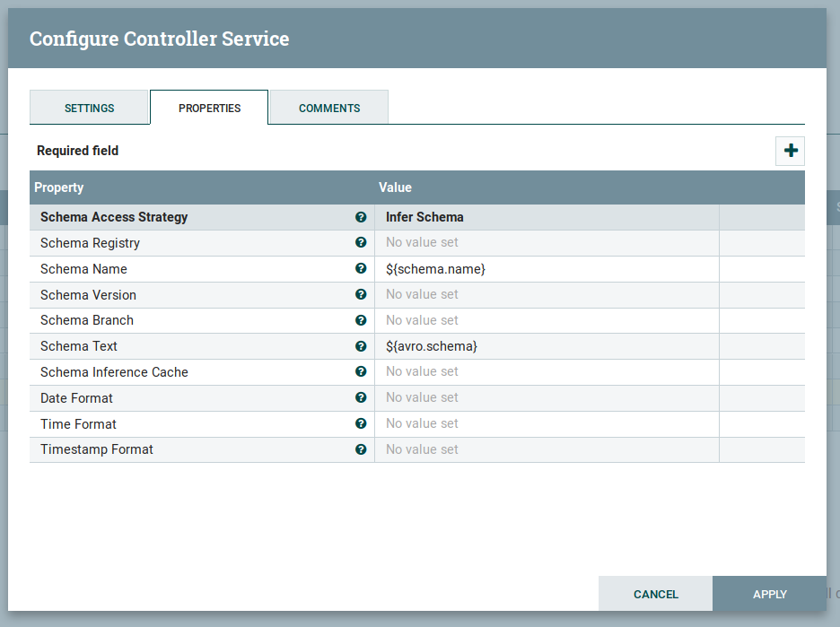
Task: Edit the ${schema.name} value field
Action: [546, 269]
